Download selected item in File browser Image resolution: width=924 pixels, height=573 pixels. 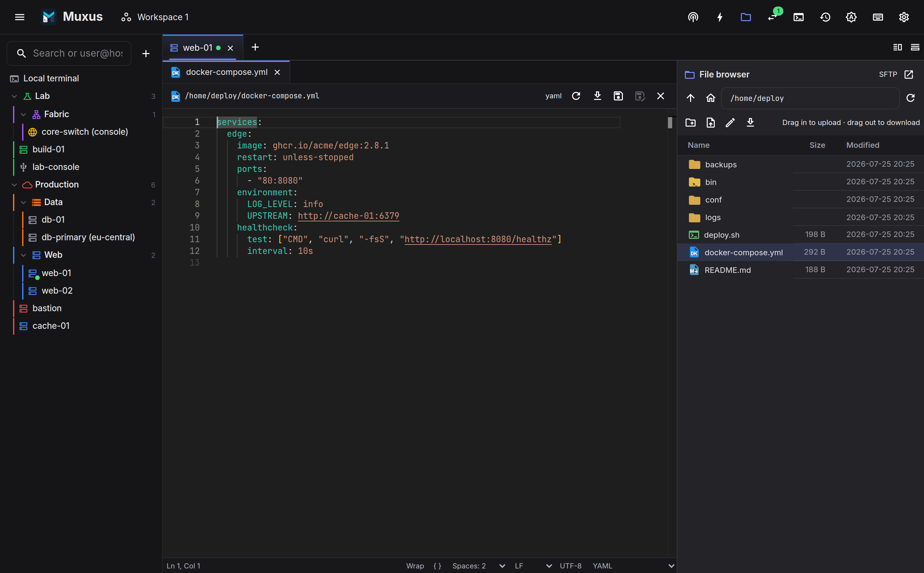click(750, 122)
